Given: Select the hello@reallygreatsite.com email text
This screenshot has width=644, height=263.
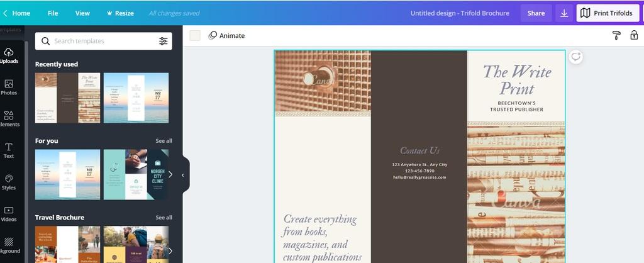Looking at the screenshot, I should (x=419, y=177).
